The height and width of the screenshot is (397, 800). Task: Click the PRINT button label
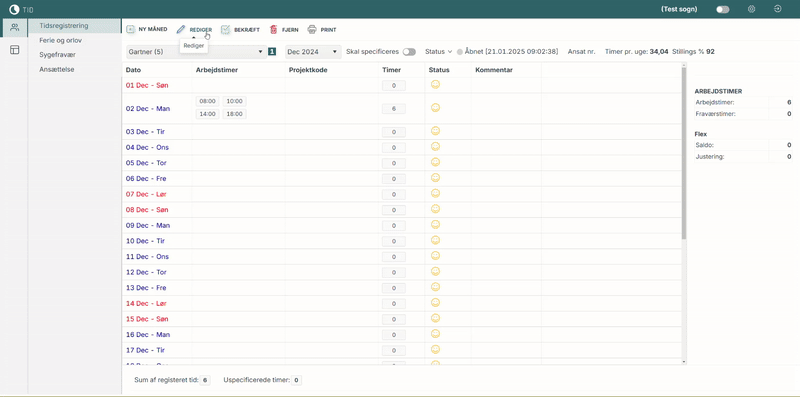pos(329,30)
